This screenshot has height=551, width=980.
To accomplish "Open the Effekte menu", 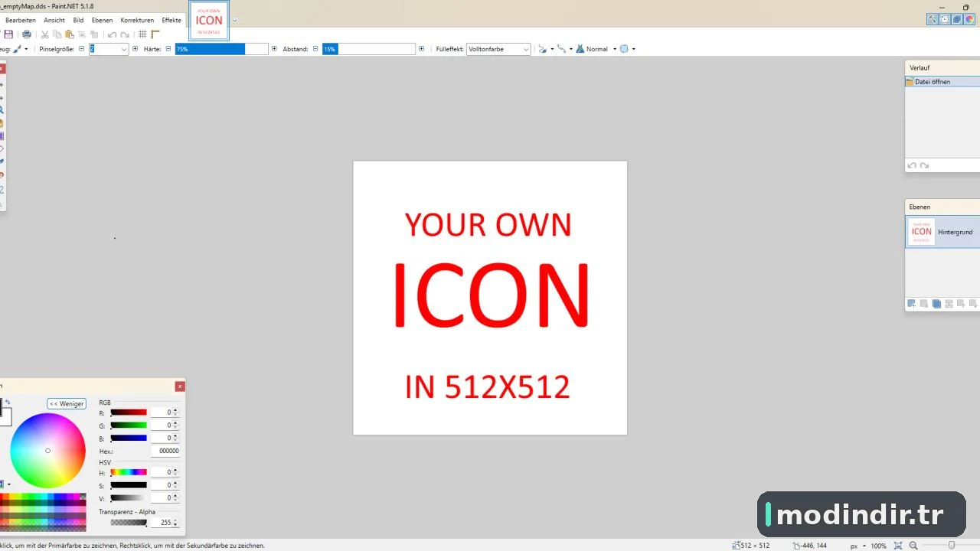I will (171, 20).
